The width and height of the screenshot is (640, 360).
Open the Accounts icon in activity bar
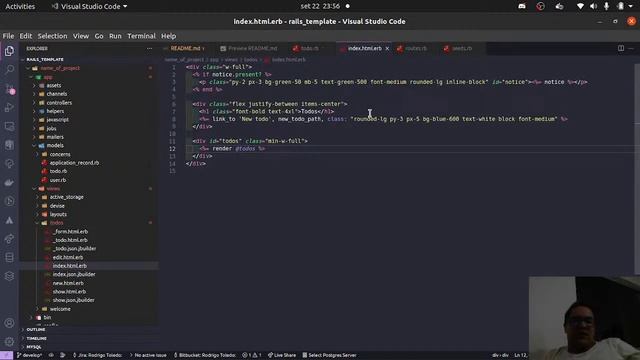click(9, 323)
